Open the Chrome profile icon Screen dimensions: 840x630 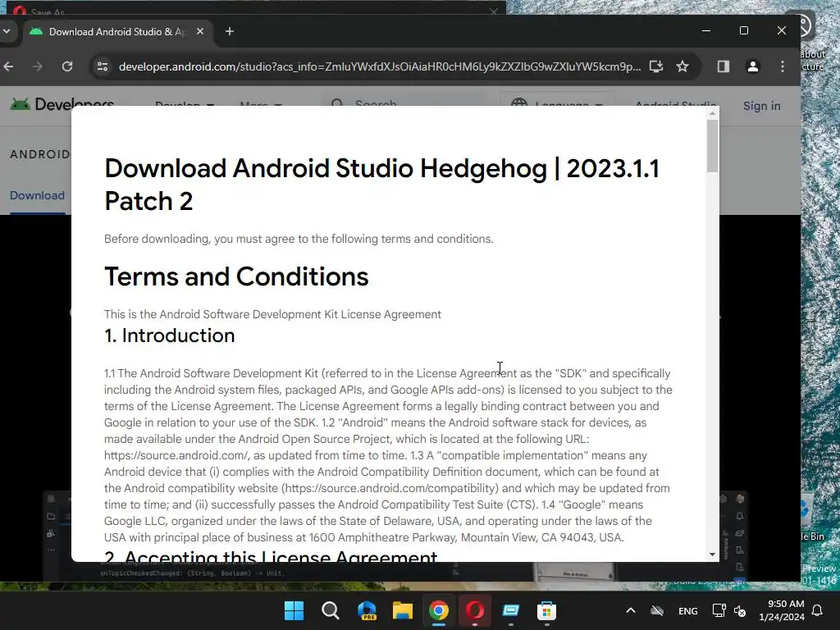pos(753,66)
